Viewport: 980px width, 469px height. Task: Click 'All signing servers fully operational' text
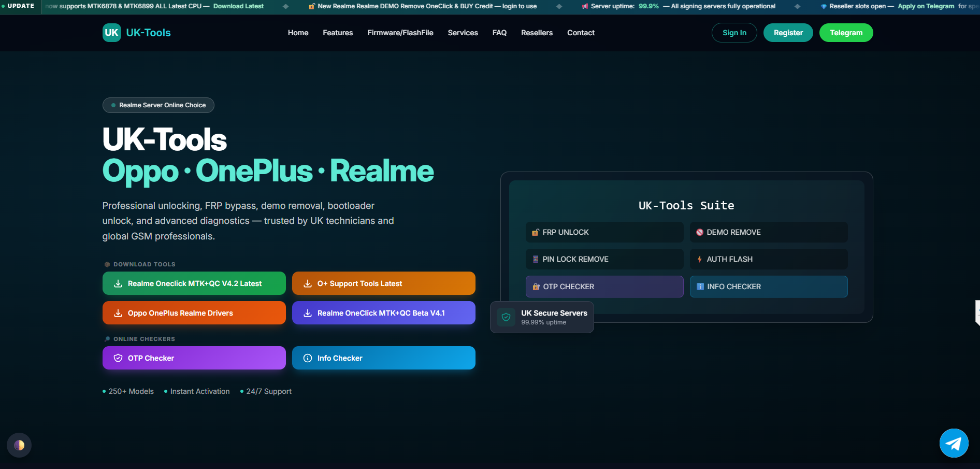tap(723, 6)
